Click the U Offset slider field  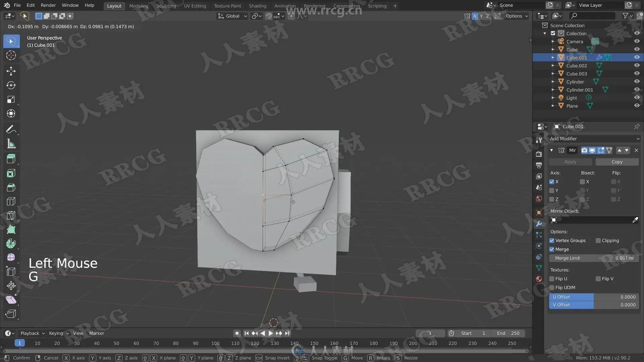(x=594, y=297)
